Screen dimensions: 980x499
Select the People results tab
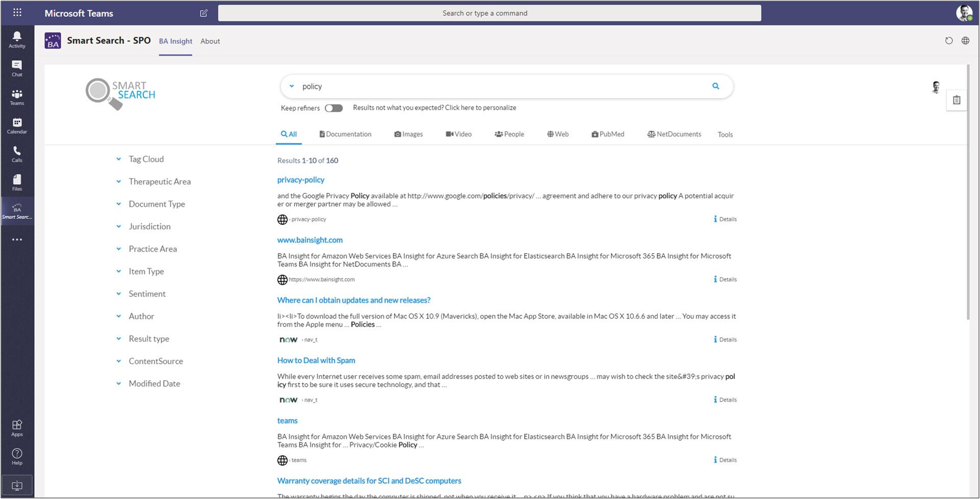[509, 134]
